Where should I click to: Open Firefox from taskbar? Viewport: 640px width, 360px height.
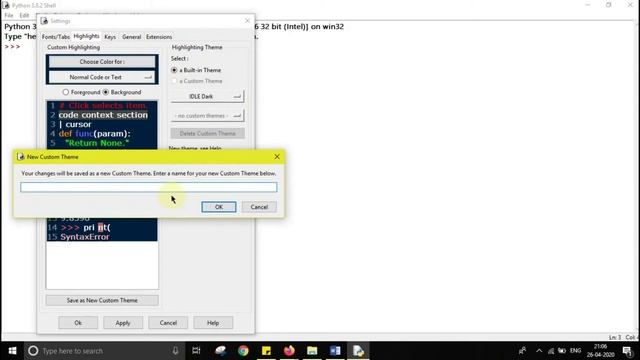pyautogui.click(x=289, y=351)
